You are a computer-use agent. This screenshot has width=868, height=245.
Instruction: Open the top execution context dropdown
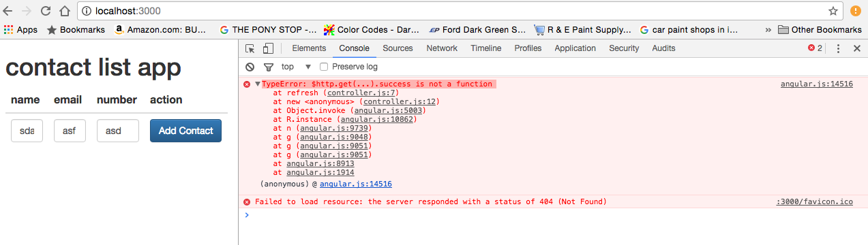[297, 67]
